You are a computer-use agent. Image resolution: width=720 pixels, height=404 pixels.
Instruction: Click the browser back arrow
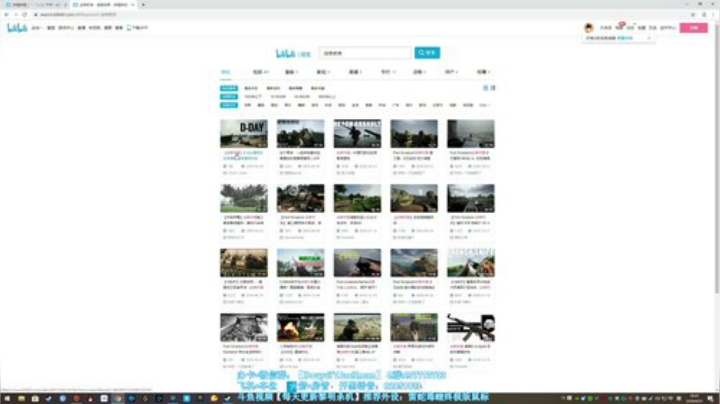(6, 15)
